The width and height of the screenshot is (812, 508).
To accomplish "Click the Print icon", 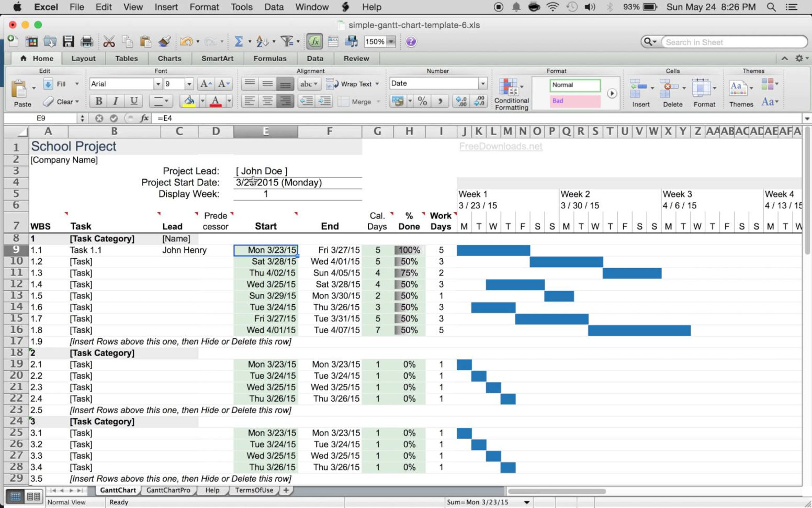I will pyautogui.click(x=86, y=41).
